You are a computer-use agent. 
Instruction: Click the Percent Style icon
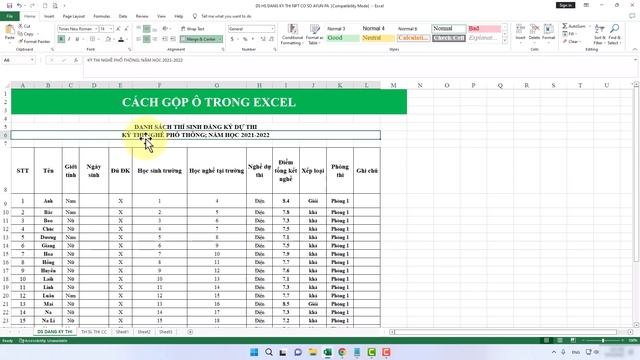[245, 39]
